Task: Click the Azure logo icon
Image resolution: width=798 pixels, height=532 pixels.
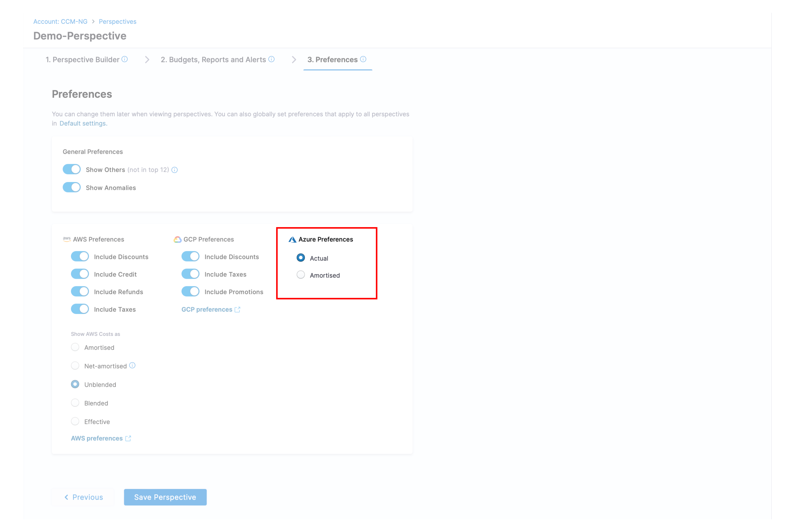Action: click(292, 240)
